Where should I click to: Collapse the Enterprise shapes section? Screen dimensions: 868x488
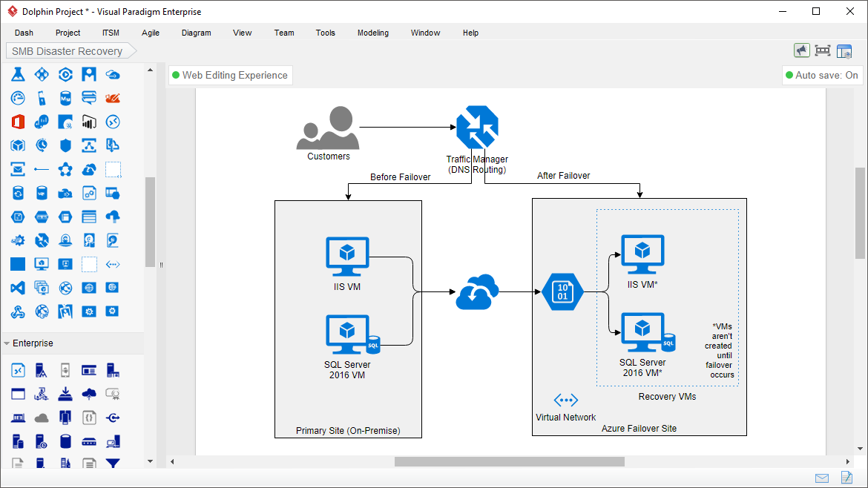tap(7, 343)
